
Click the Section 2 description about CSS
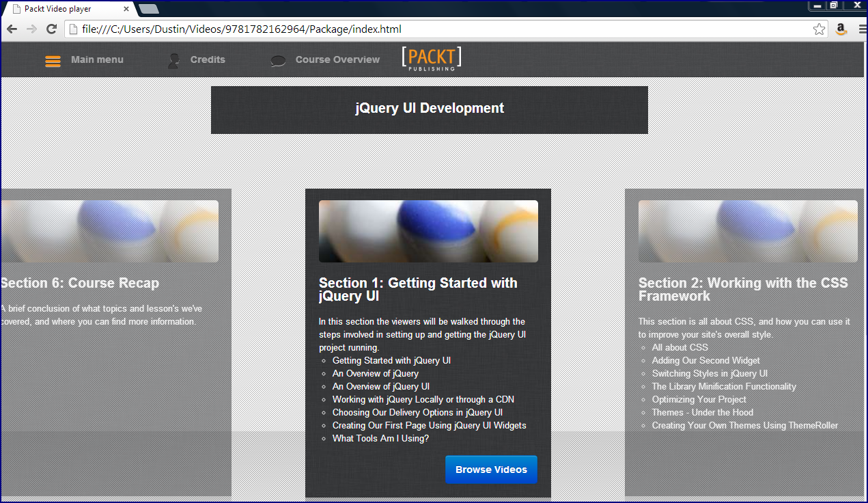[744, 328]
